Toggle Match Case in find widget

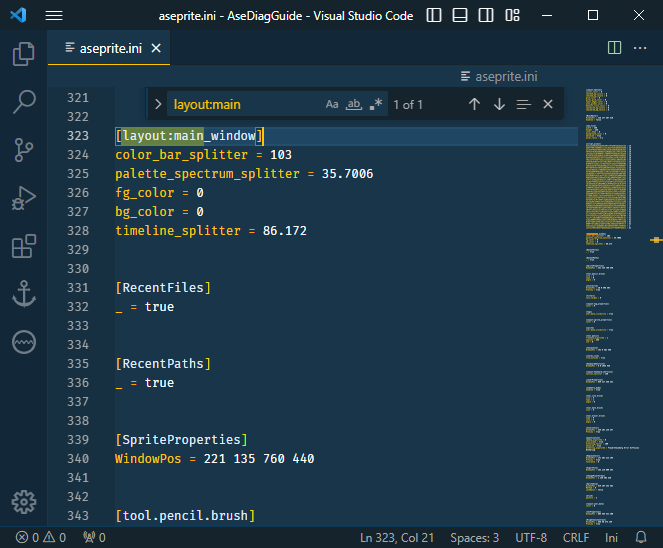pyautogui.click(x=332, y=104)
